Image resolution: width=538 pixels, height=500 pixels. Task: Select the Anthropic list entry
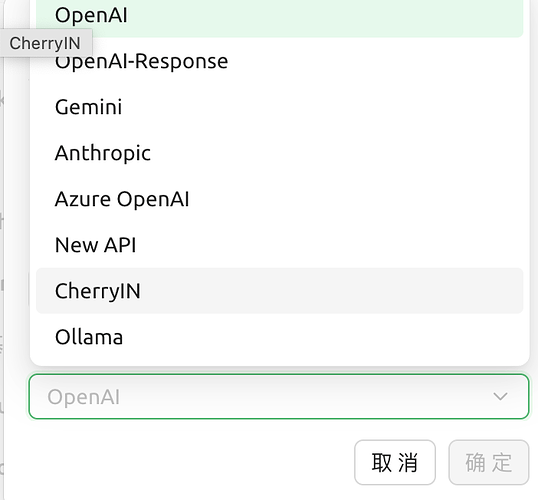[x=279, y=153]
